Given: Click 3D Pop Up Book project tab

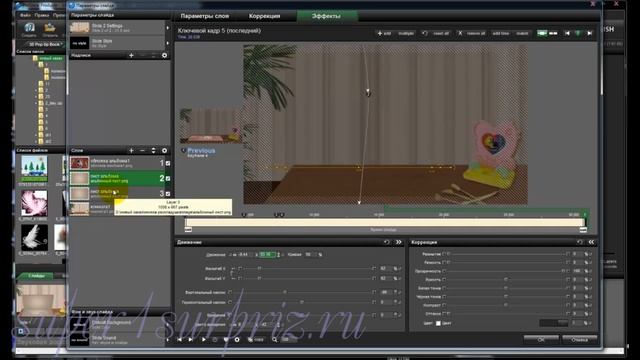Looking at the screenshot, I should 44,44.
